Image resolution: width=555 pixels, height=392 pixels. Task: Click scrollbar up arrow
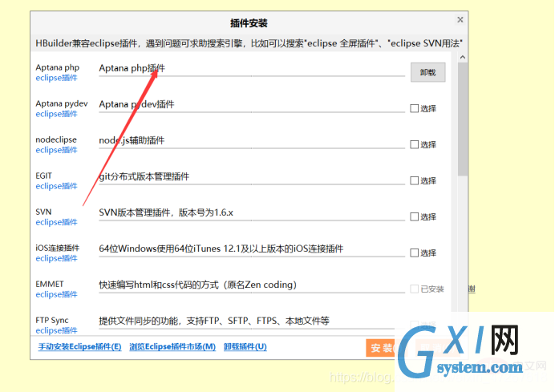(x=462, y=57)
